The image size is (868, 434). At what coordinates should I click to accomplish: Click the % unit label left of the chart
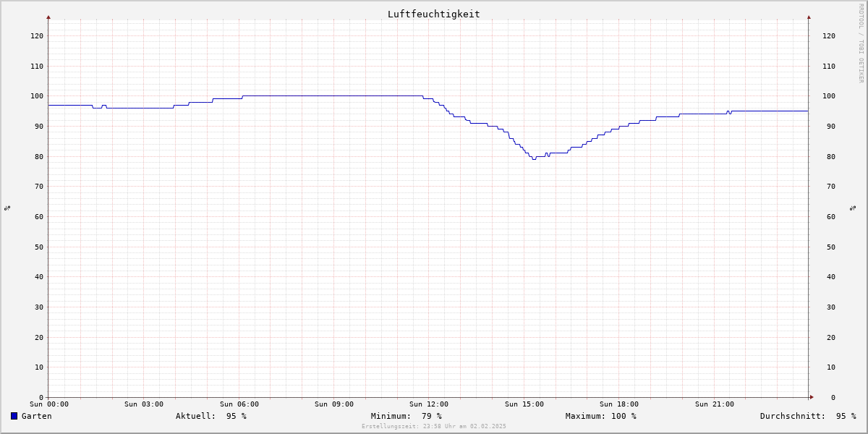coord(7,208)
